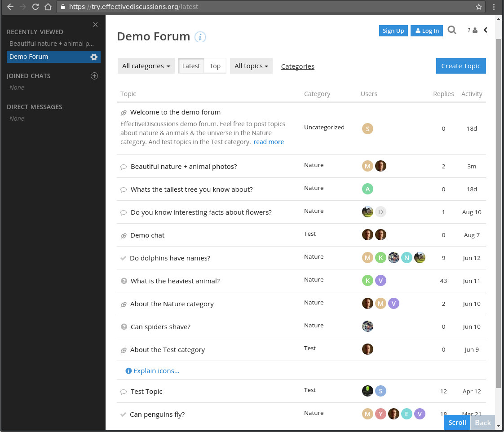Close the left sidebar with the X
The width and height of the screenshot is (504, 432).
(95, 24)
